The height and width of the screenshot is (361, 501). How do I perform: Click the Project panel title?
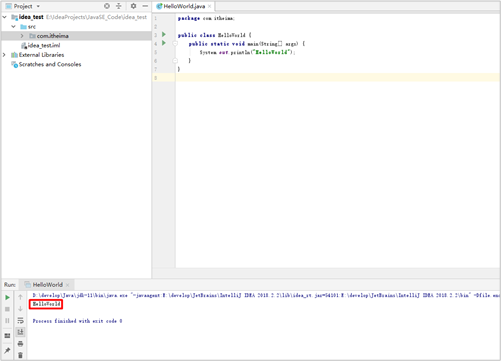[23, 6]
